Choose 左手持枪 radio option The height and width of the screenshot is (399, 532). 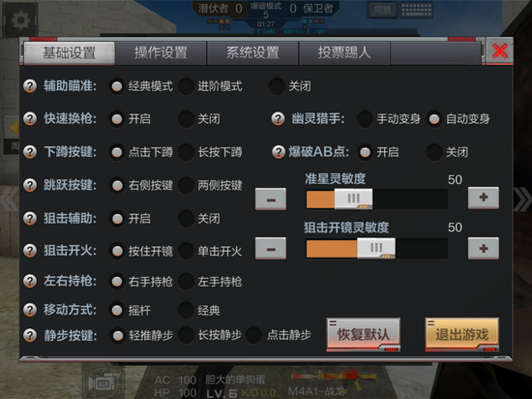point(186,282)
